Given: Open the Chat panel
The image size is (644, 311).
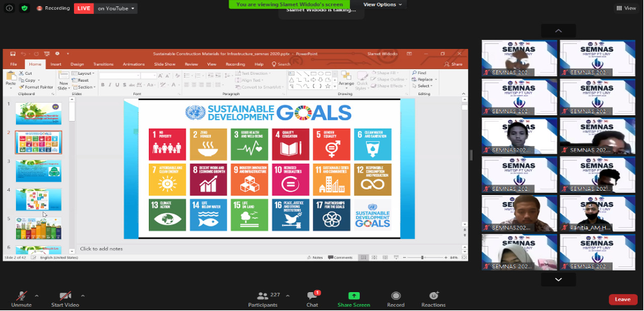Looking at the screenshot, I should (x=312, y=296).
